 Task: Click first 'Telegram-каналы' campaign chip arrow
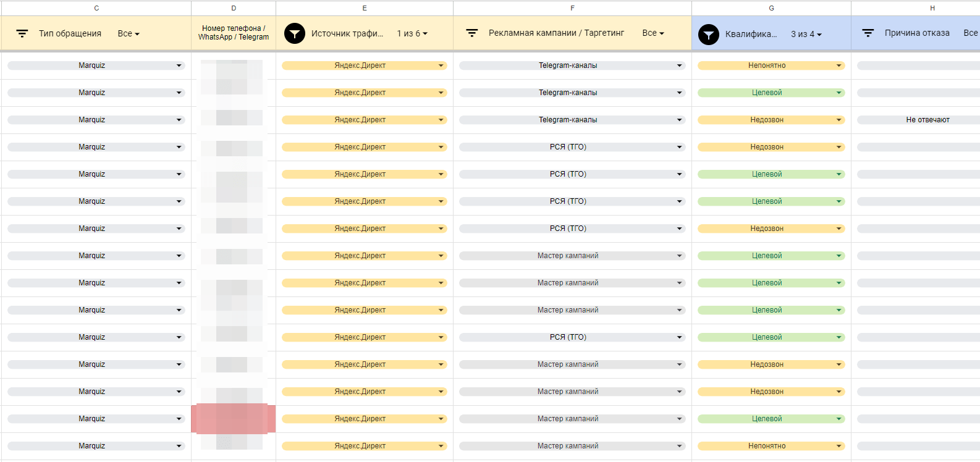679,65
